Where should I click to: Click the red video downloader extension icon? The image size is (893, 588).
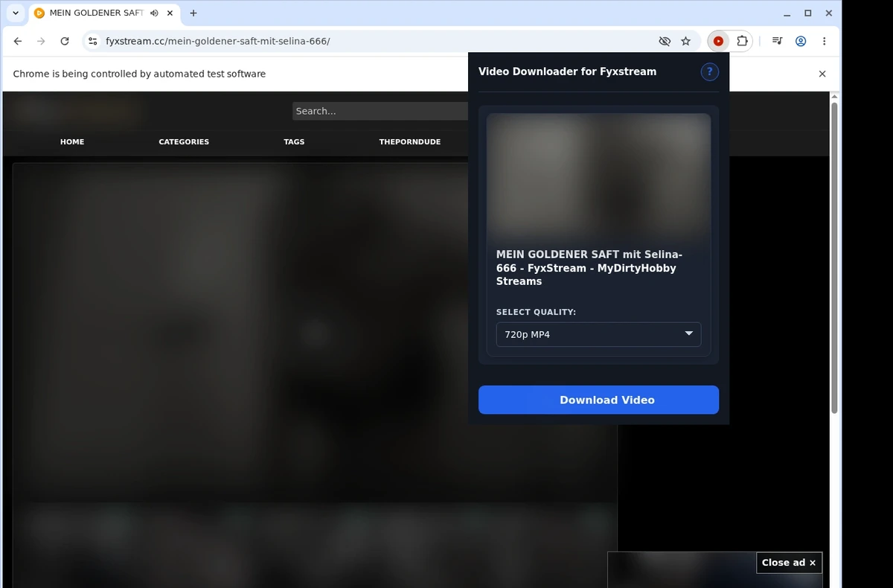[718, 41]
